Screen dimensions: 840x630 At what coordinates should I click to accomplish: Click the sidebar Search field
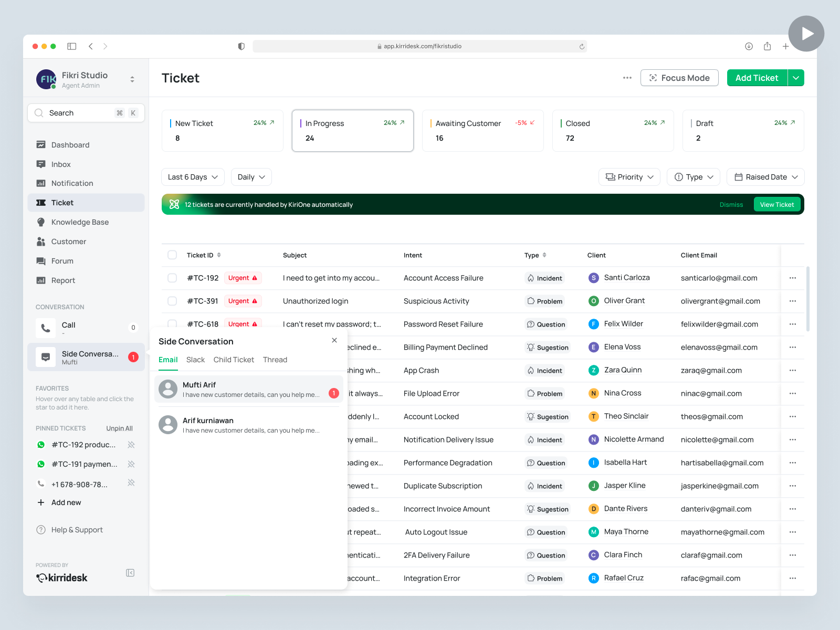(86, 113)
